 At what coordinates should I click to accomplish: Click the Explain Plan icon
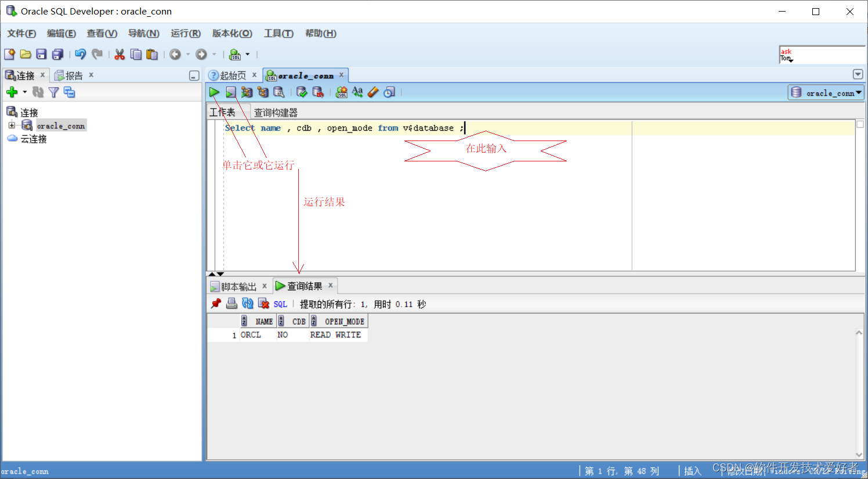pos(247,92)
